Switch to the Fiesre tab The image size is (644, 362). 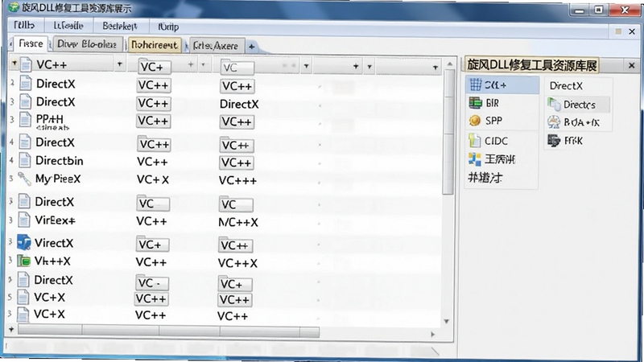31,43
